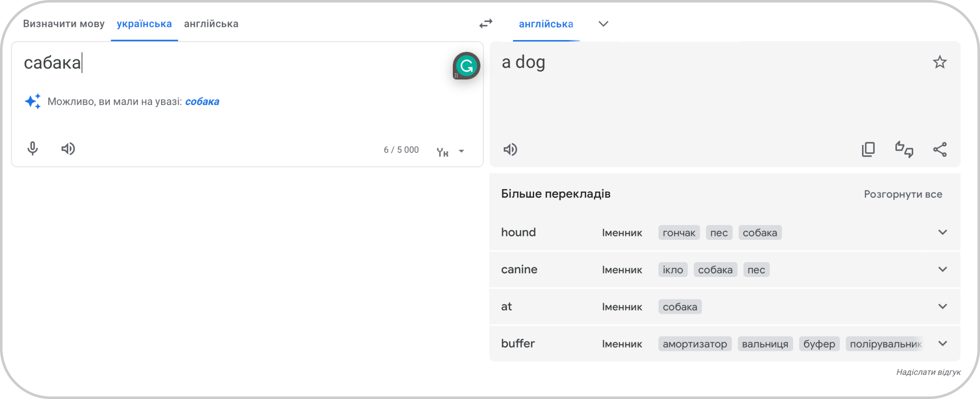
Task: Click the sparkle suggestion icon
Action: click(33, 101)
